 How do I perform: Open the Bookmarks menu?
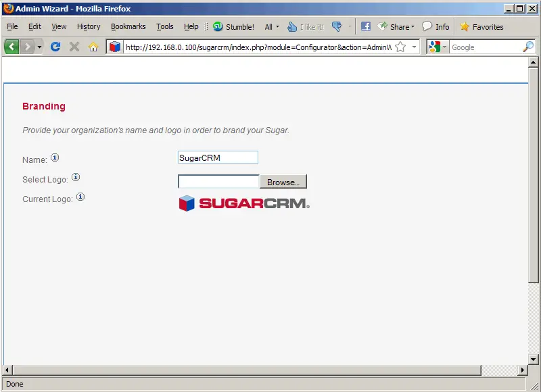[128, 26]
